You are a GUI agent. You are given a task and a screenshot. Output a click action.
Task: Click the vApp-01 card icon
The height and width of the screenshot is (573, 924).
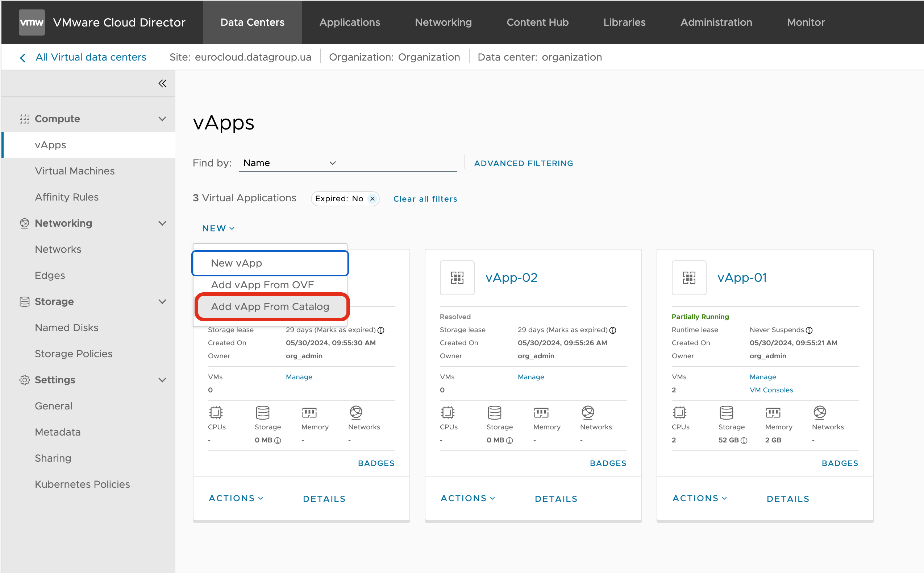pyautogui.click(x=689, y=277)
